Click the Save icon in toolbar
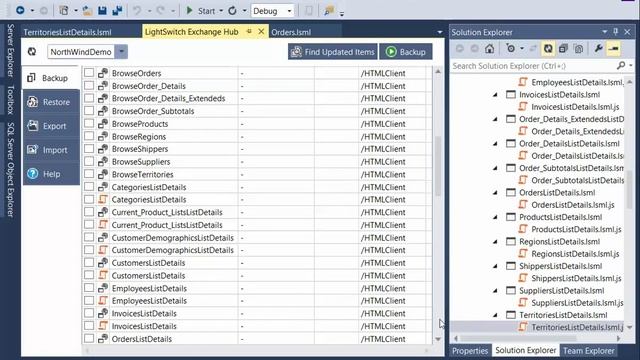This screenshot has width=640, height=360. click(102, 11)
